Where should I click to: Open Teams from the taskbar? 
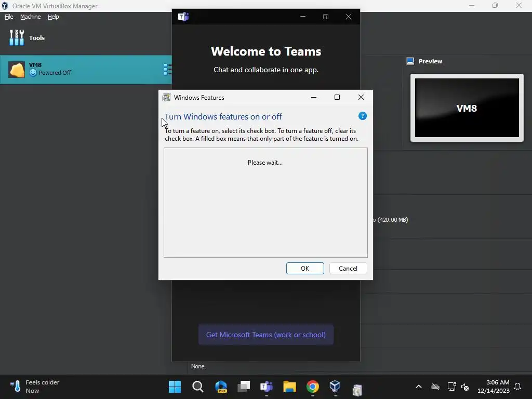[267, 387]
